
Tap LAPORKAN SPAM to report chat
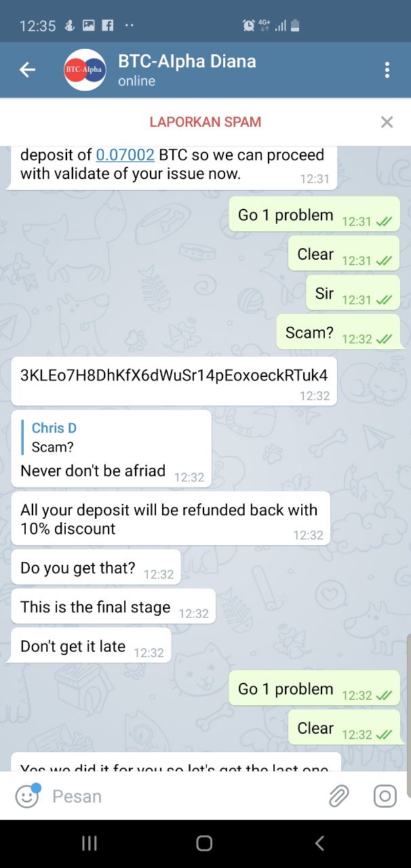[206, 122]
